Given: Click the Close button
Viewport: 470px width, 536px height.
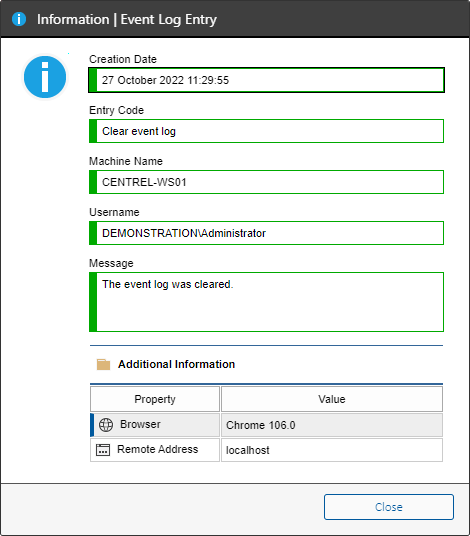Looking at the screenshot, I should (x=389, y=507).
